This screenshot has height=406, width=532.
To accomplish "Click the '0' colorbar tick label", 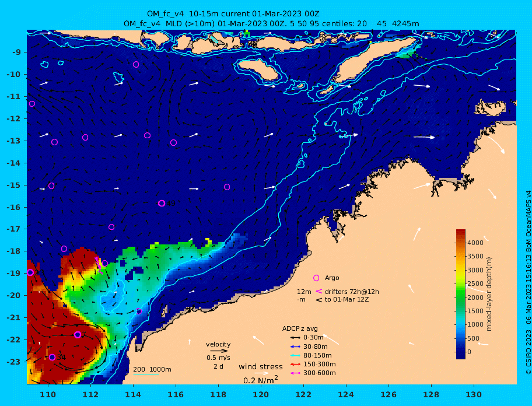I will 470,352.
